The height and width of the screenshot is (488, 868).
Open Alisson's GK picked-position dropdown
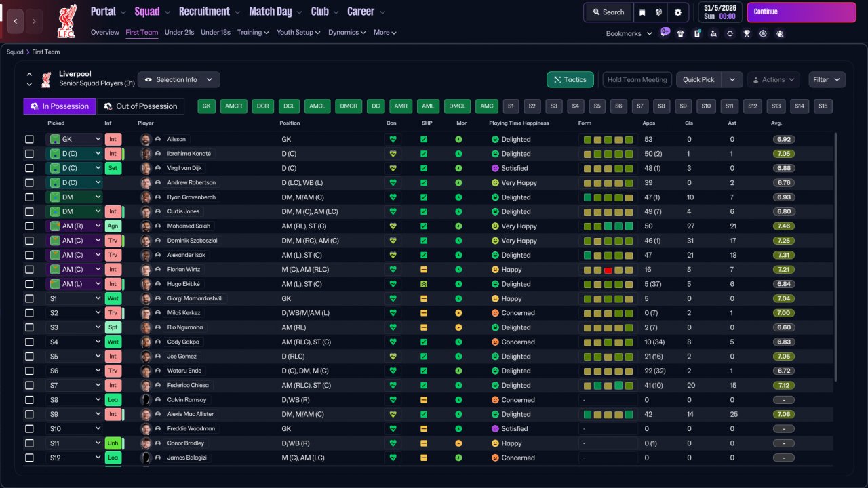tap(74, 139)
